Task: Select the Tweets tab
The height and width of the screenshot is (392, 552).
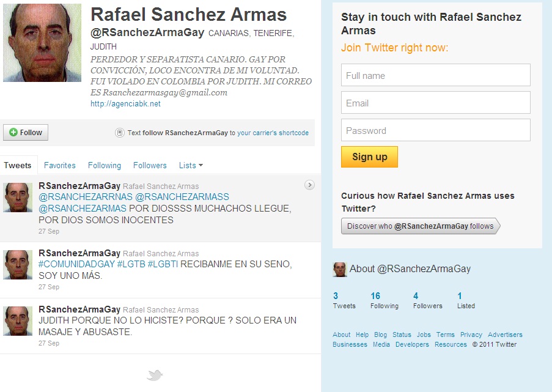Action: (18, 165)
